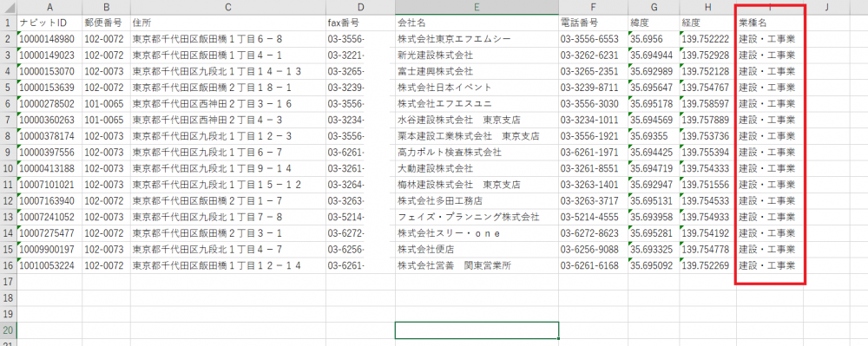Select company 水谷建設株式会社 東京支店
The image size is (868, 346).
[x=477, y=120]
